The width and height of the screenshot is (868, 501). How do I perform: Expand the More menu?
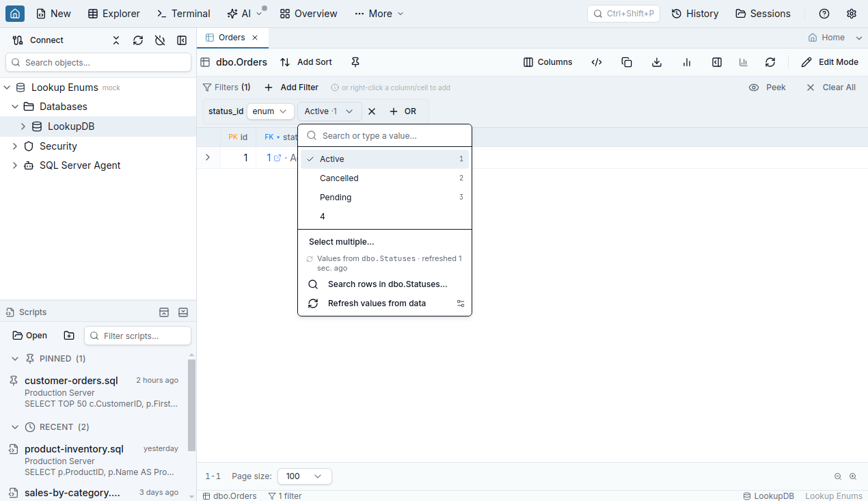379,14
